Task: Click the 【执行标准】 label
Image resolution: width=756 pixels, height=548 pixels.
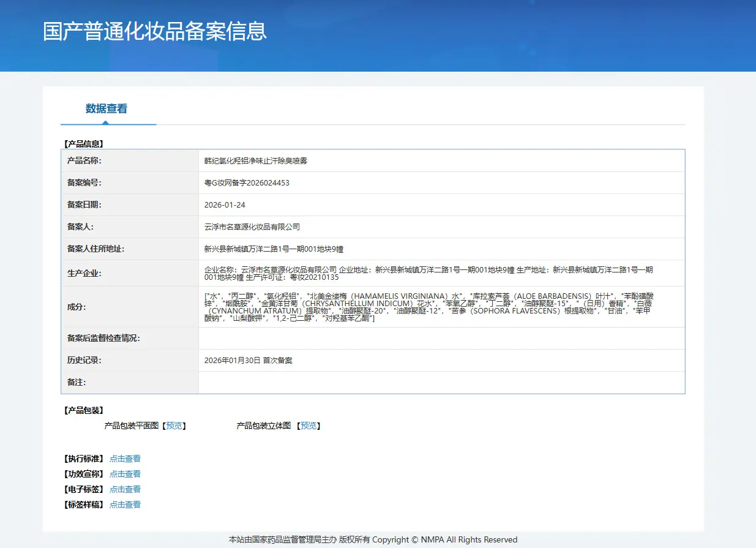Action: (x=84, y=459)
